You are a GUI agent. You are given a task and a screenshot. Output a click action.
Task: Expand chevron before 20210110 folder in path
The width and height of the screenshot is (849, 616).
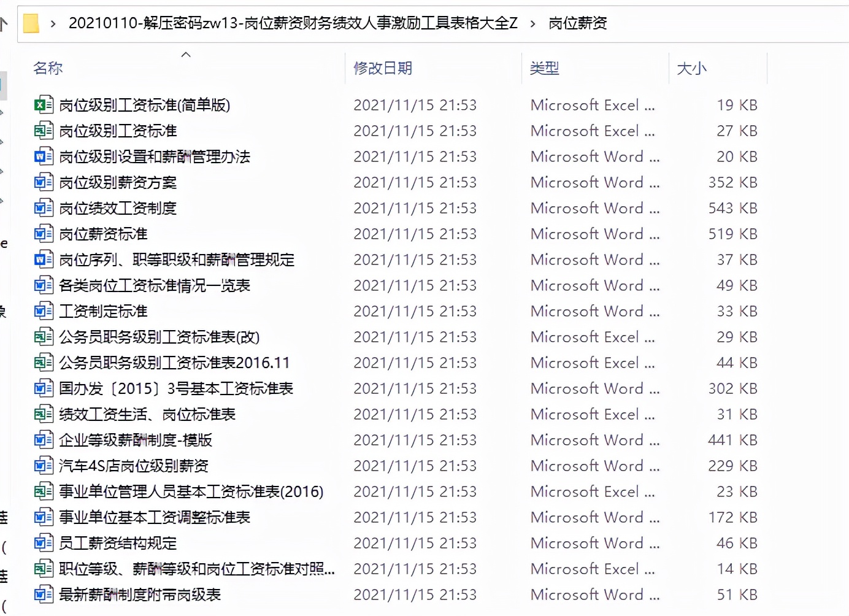pyautogui.click(x=53, y=24)
